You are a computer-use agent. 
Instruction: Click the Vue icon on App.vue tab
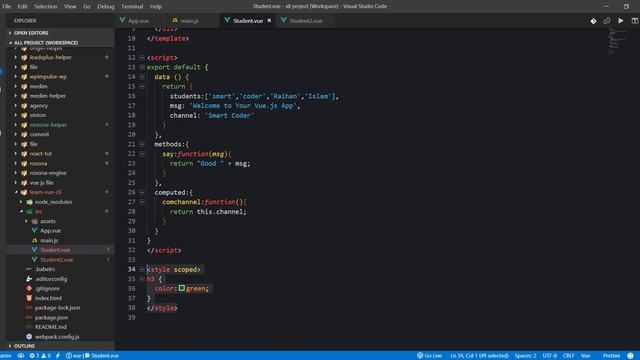coord(122,20)
